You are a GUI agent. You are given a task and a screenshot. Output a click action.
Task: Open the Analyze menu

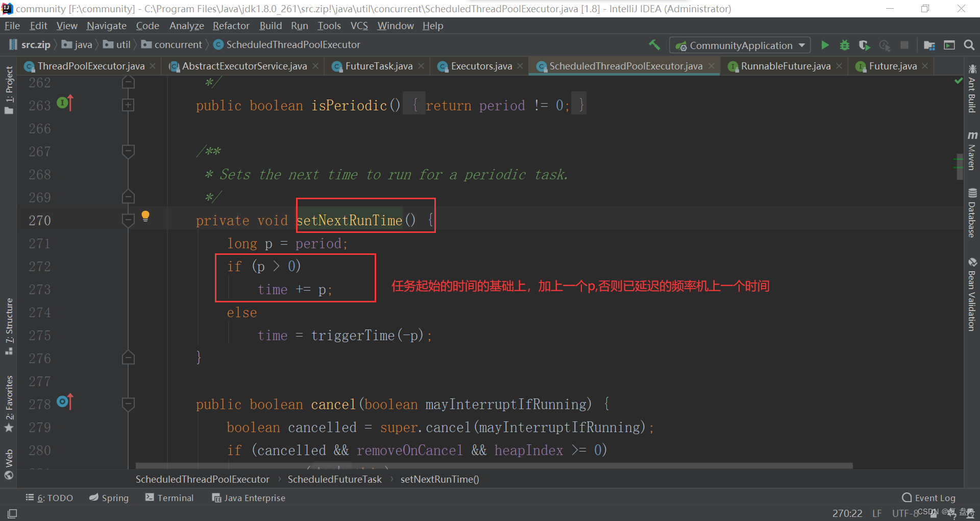pos(187,26)
